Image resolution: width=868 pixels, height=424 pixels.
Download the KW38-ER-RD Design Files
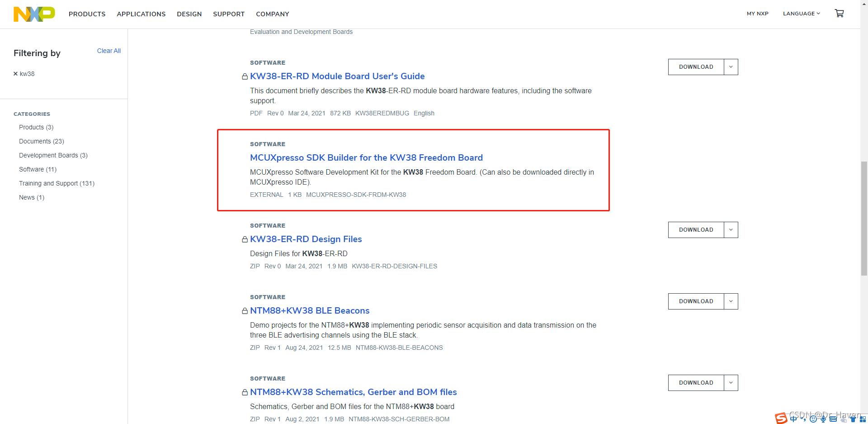[x=696, y=230]
